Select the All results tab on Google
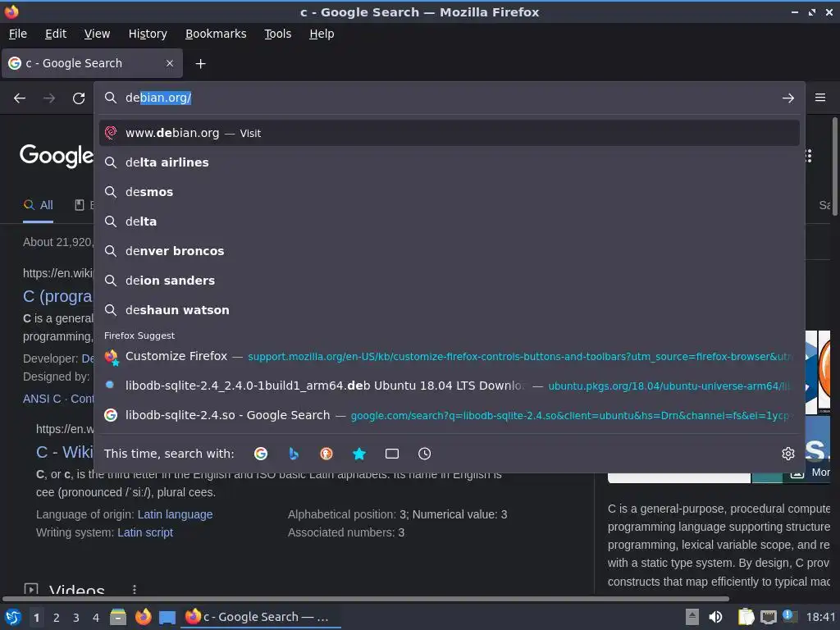The image size is (840, 630). click(38, 205)
